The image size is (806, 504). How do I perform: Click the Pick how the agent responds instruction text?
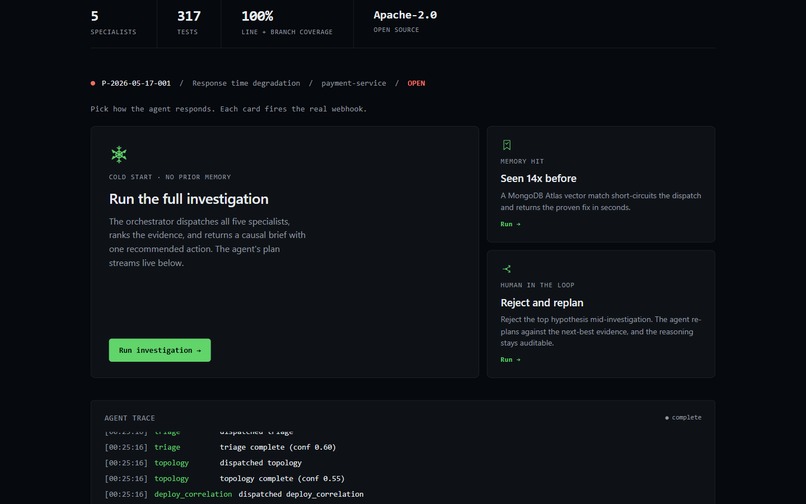tap(229, 109)
